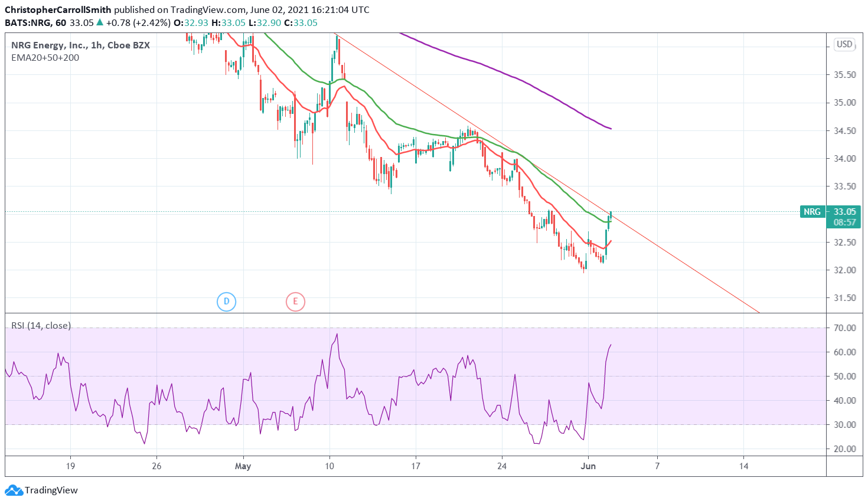Click the 14 date label on the time axis
The image size is (868, 504).
tap(743, 466)
